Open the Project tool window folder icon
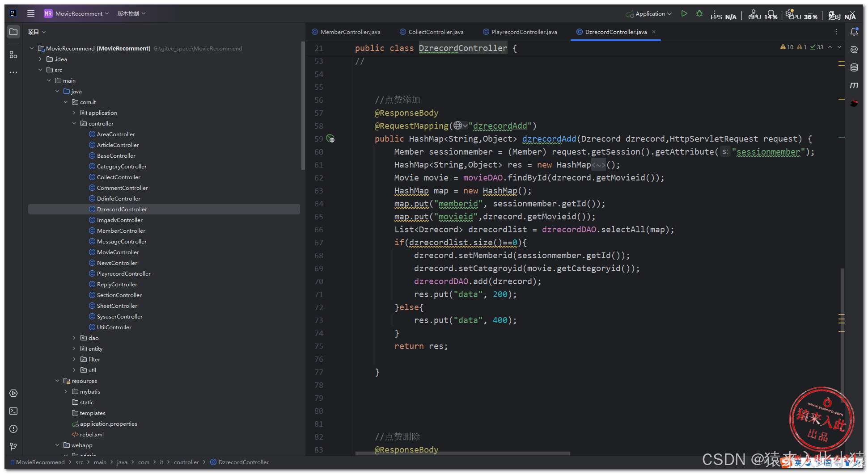This screenshot has height=474, width=868. click(x=13, y=32)
